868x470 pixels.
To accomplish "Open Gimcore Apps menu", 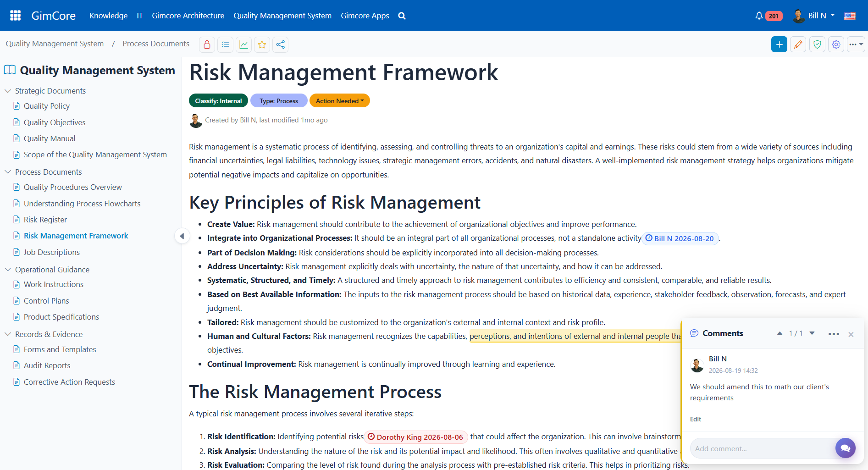I will [365, 16].
